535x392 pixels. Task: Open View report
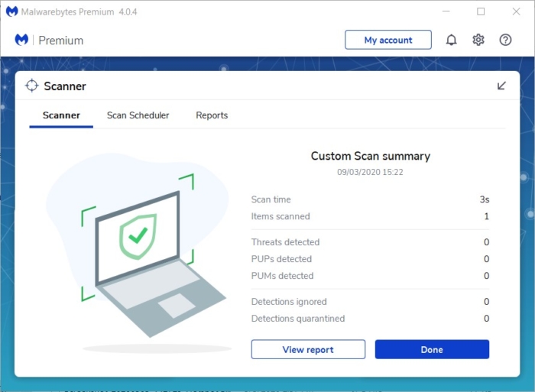coord(308,349)
